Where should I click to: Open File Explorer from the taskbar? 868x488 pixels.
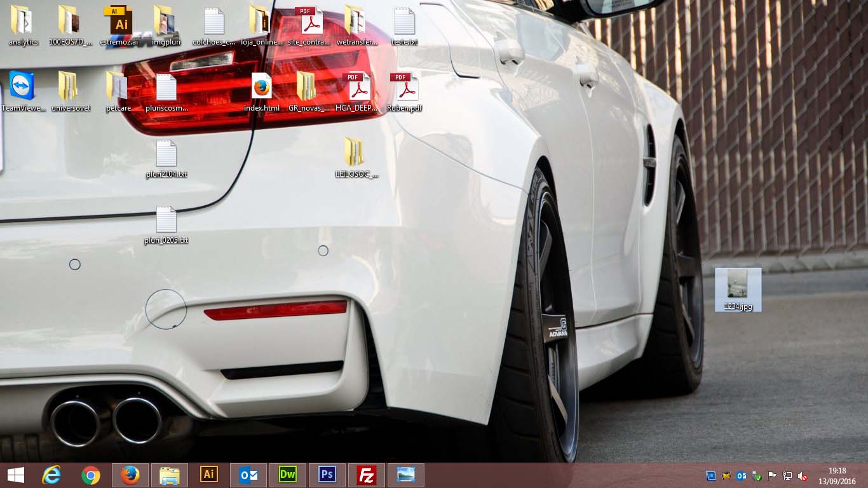point(170,475)
